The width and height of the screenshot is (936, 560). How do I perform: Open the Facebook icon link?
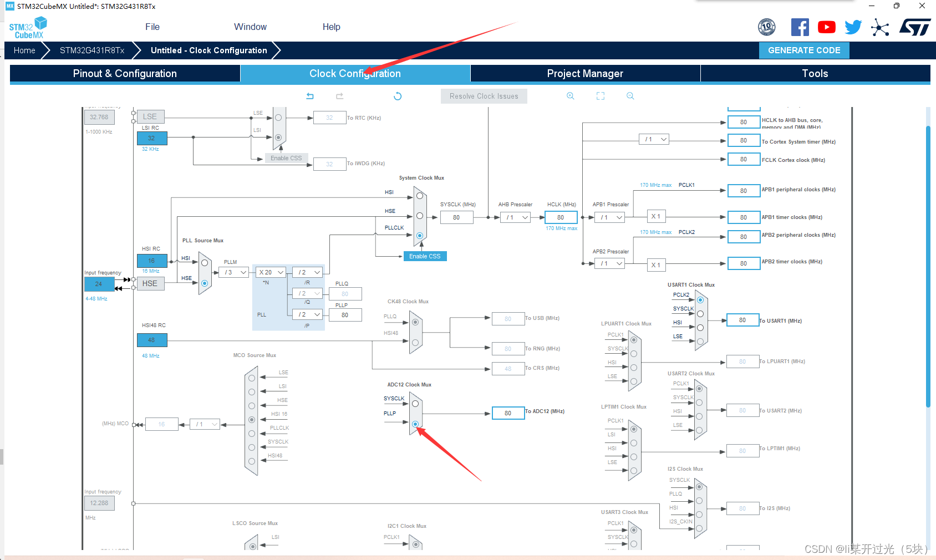(800, 27)
